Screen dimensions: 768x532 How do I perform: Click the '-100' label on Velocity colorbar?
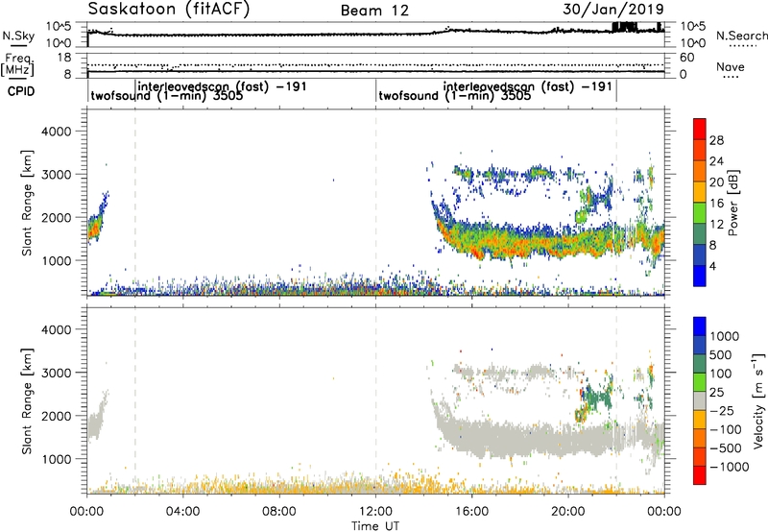point(726,429)
